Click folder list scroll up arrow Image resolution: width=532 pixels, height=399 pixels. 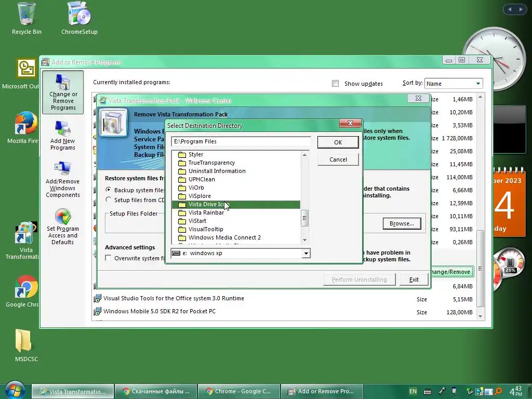point(304,155)
